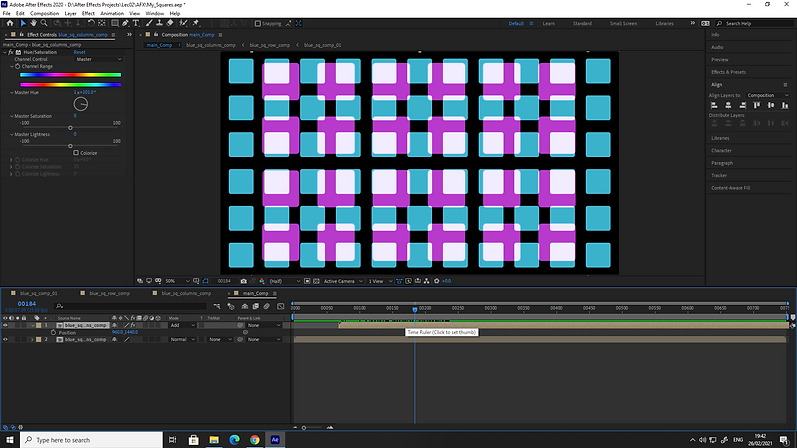Click Align Bottom icon in Align panel
The width and height of the screenshot is (797, 448).
(785, 105)
